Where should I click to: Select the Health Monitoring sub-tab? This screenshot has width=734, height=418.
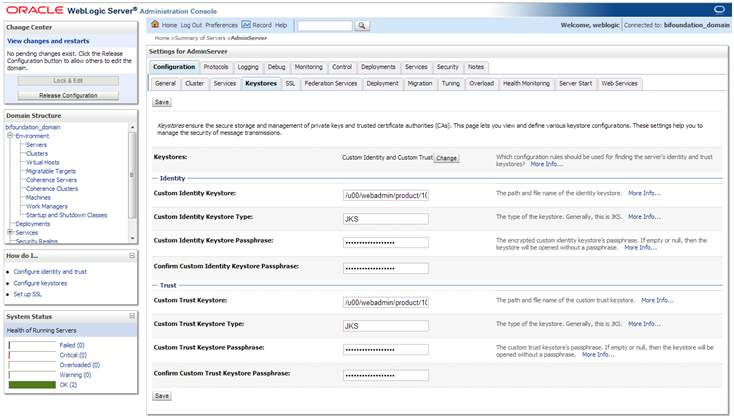click(526, 83)
